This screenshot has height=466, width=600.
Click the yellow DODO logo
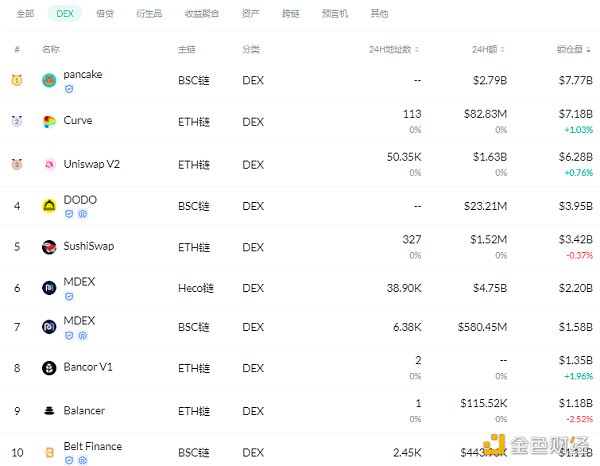click(x=49, y=205)
